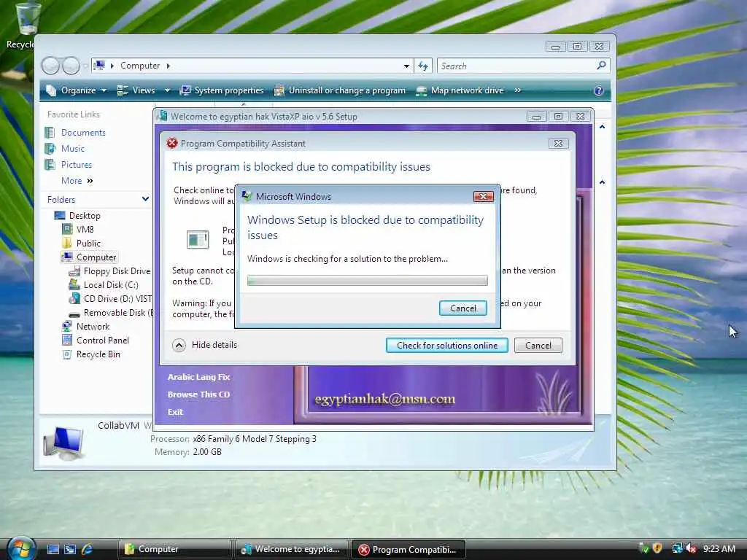Click the Documents favorite link icon

(50, 133)
